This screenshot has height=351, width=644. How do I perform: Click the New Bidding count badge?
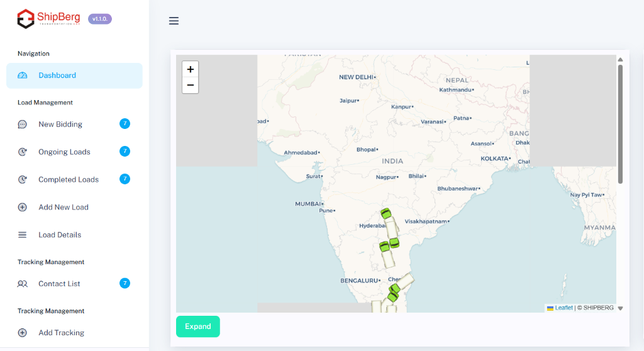click(125, 124)
